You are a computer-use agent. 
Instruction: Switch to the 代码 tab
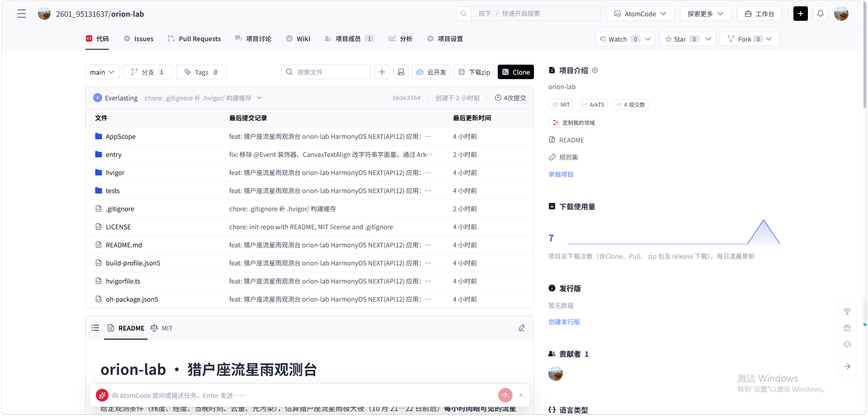pyautogui.click(x=98, y=39)
